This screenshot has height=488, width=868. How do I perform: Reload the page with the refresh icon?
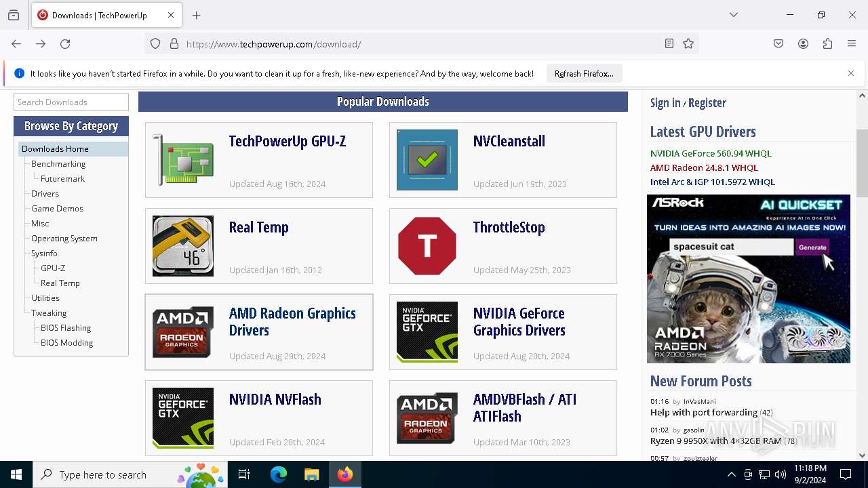65,44
